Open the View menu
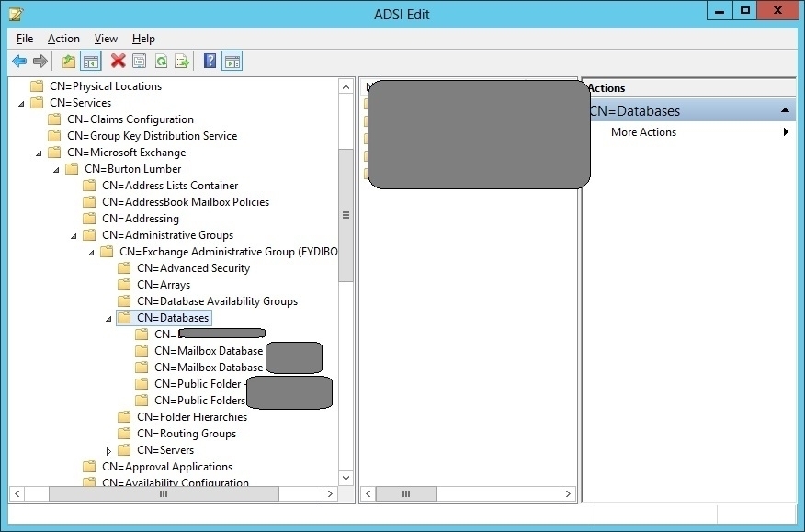Image resolution: width=805 pixels, height=532 pixels. pos(106,39)
